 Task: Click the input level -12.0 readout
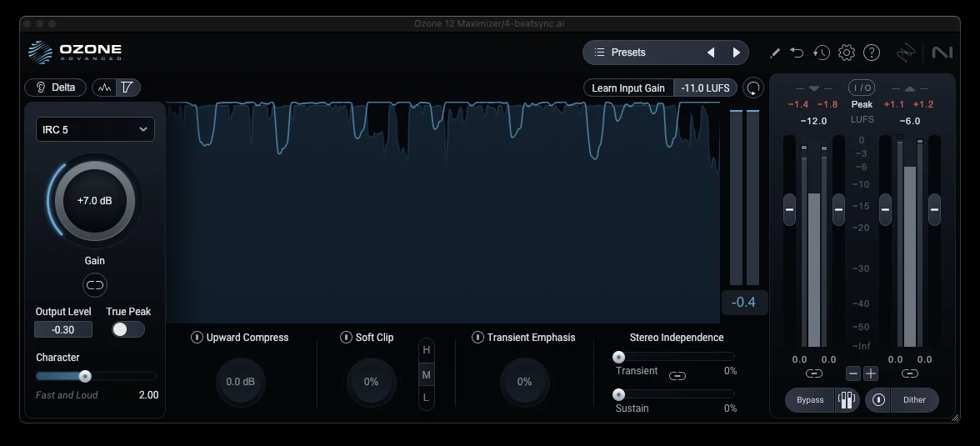tap(813, 121)
